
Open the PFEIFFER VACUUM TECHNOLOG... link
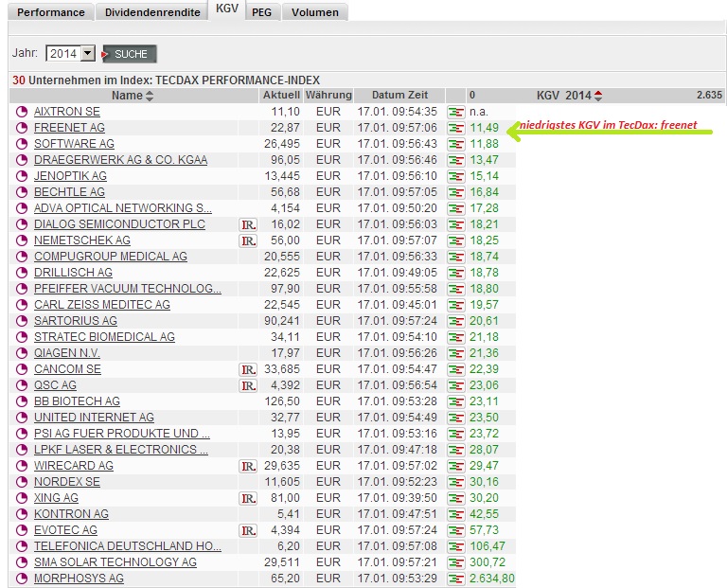(x=128, y=289)
